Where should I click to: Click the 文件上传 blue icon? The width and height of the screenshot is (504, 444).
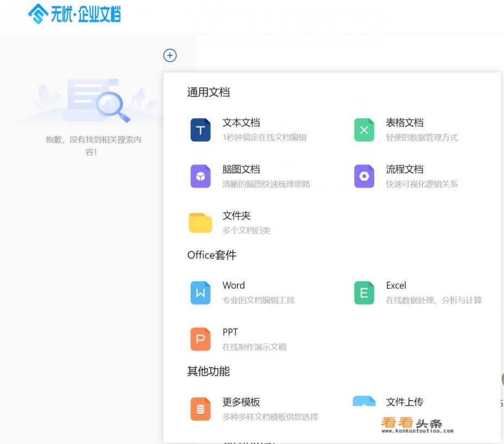coord(364,402)
